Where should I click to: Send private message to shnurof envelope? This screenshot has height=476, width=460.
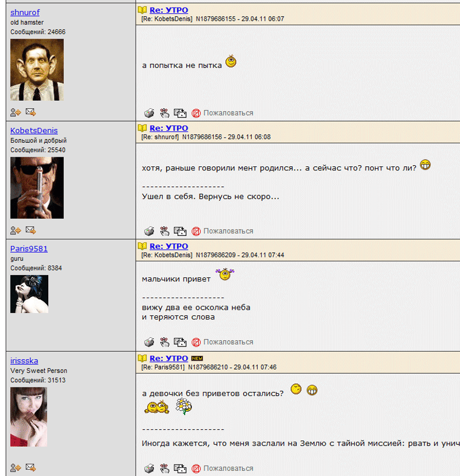click(x=30, y=112)
